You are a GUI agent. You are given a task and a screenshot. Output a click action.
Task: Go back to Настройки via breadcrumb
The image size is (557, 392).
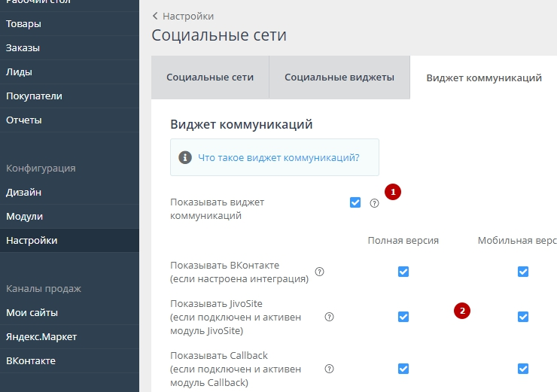[183, 16]
